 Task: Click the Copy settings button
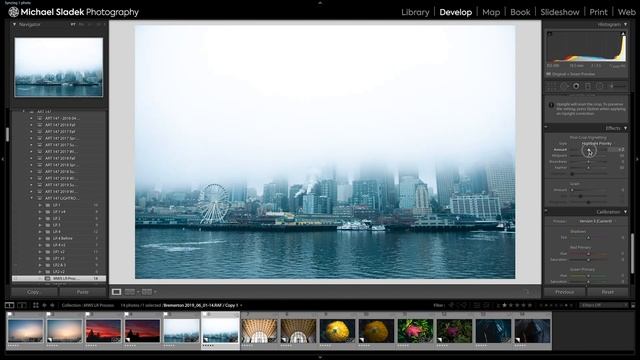(x=34, y=292)
